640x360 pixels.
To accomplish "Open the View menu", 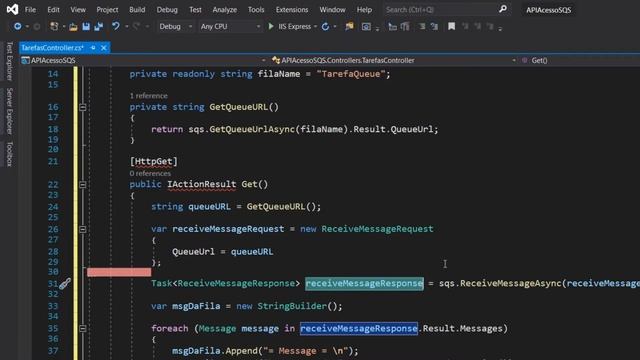I will point(78,9).
